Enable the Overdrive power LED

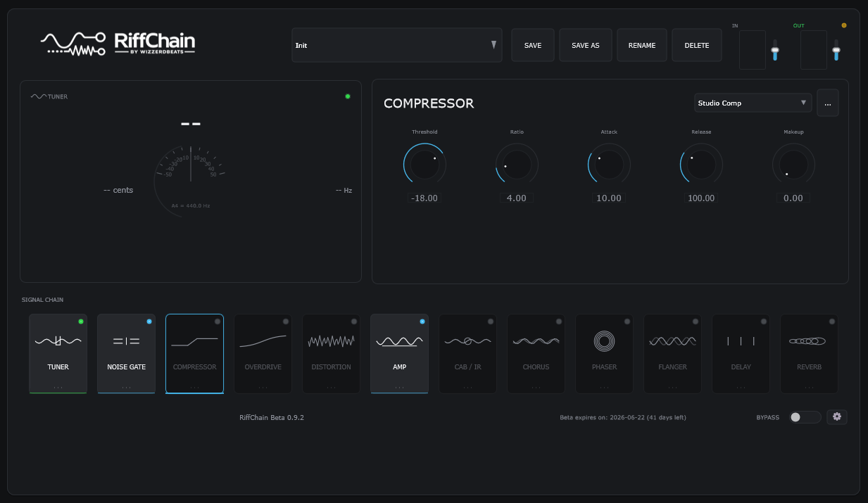click(x=285, y=321)
